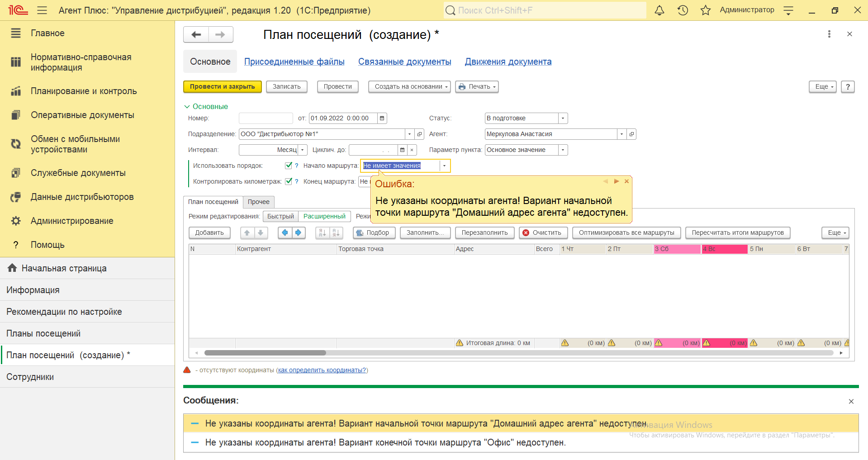Open как определить координаты? link
Screen dimensions: 868x460
(x=322, y=370)
